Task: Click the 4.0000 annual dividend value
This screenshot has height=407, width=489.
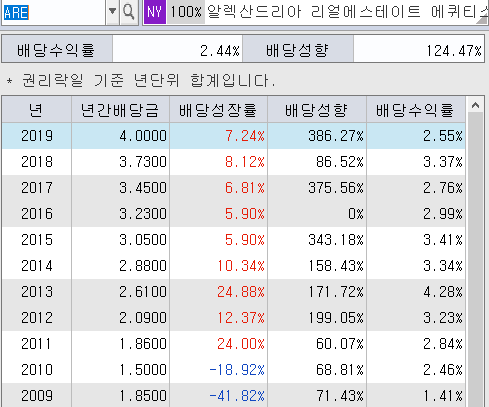Action: click(x=120, y=136)
